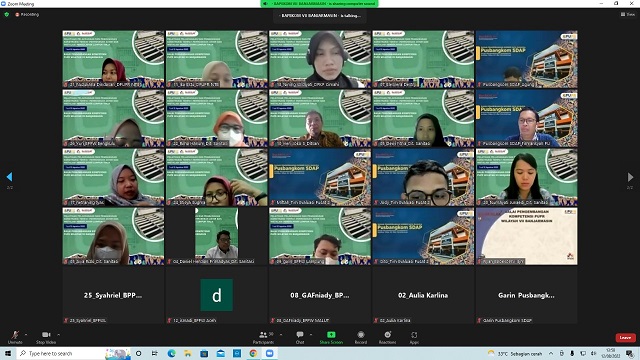Open Google Chrome from the taskbar
This screenshot has height=360, width=640.
[x=253, y=353]
